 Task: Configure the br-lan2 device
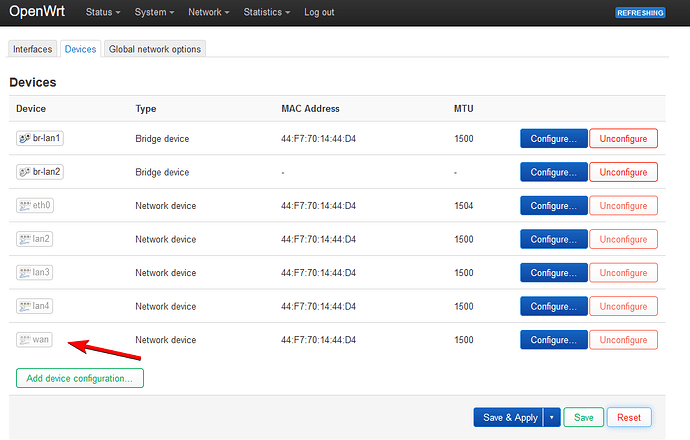pyautogui.click(x=554, y=172)
